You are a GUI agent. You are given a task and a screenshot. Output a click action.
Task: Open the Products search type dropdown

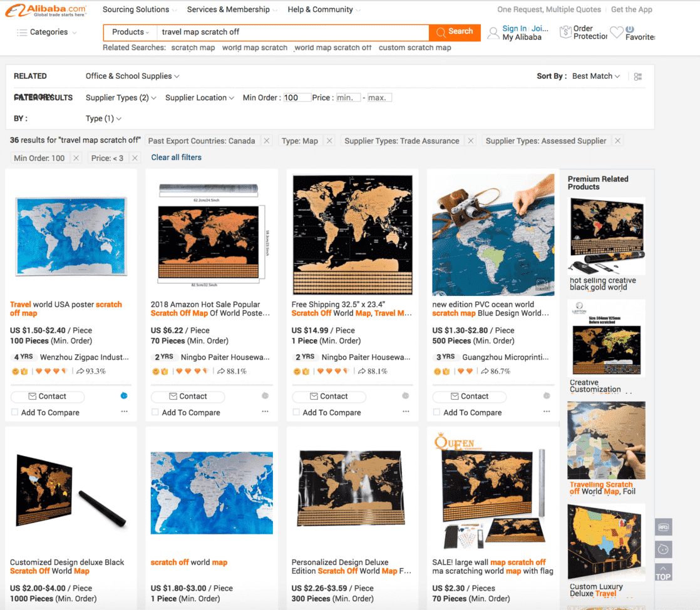[130, 32]
